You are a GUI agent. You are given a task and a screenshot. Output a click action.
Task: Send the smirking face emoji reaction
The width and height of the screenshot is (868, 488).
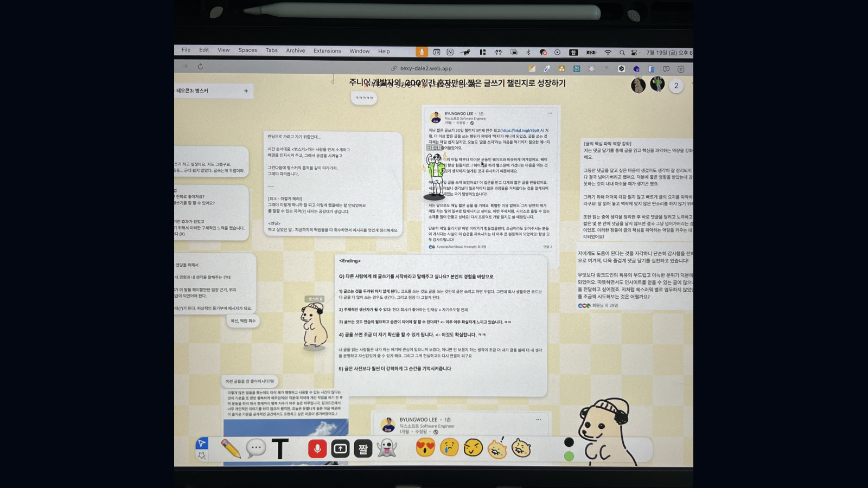473,448
